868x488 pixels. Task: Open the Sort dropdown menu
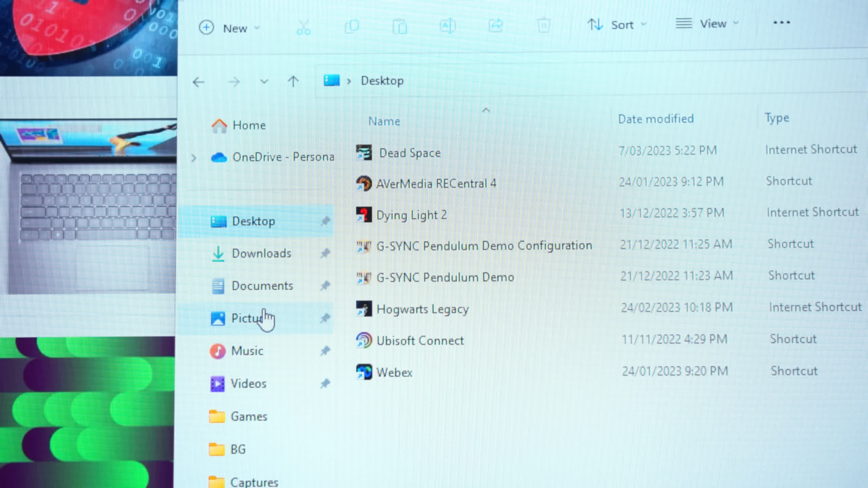[x=617, y=25]
